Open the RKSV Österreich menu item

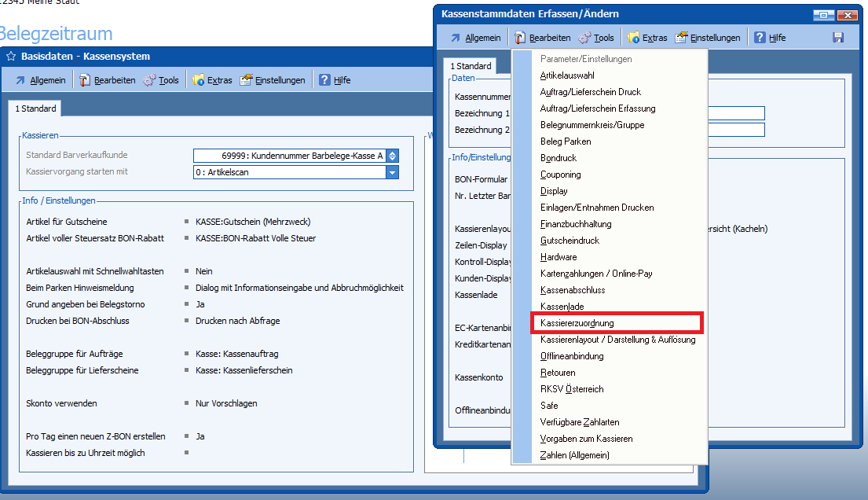tap(572, 389)
